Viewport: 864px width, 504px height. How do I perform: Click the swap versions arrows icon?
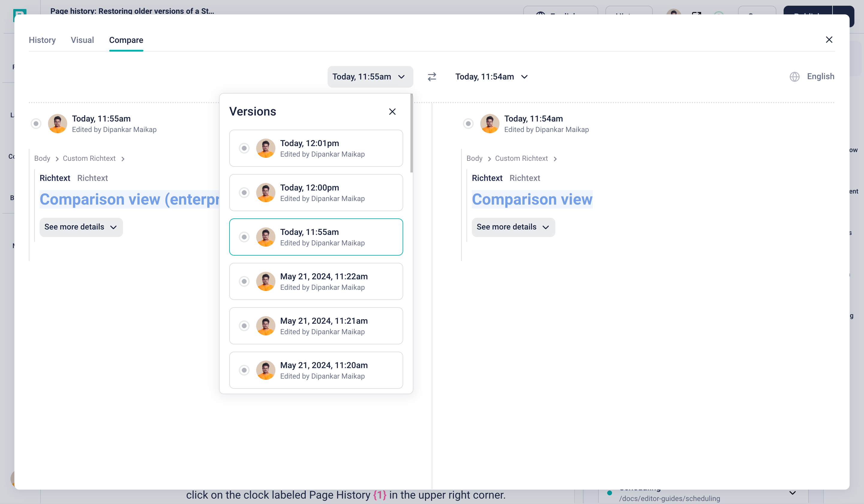432,76
